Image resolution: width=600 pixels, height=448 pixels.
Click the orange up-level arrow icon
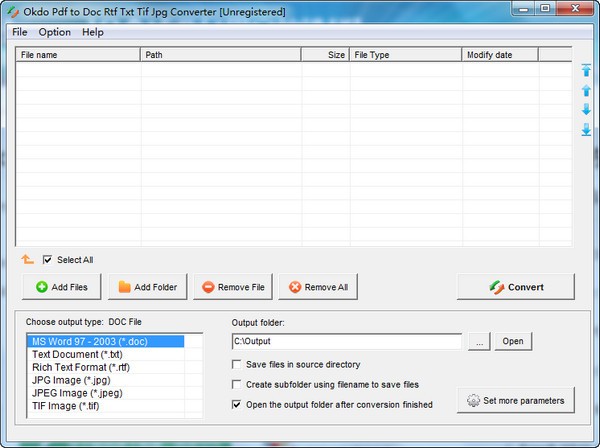(27, 259)
